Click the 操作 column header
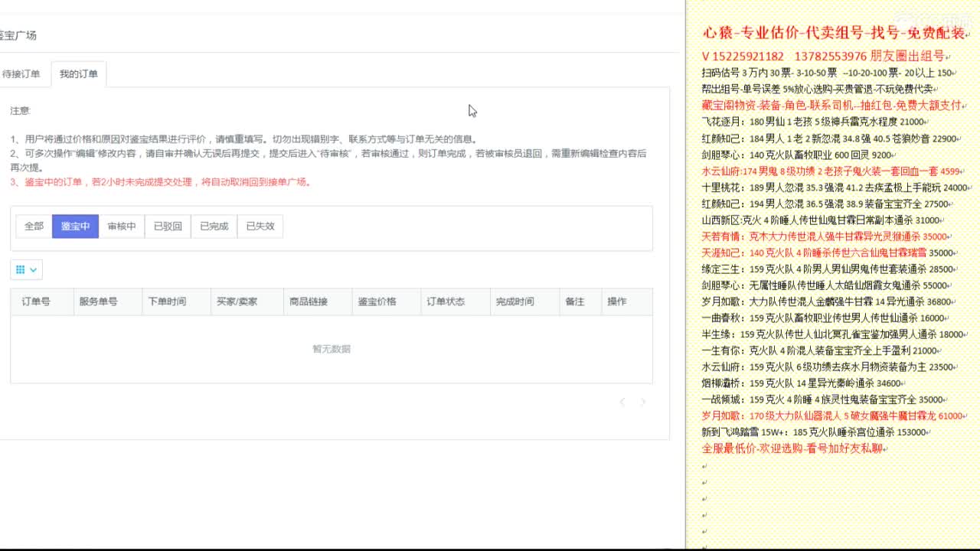Screen dimensions: 980x551 tap(617, 302)
